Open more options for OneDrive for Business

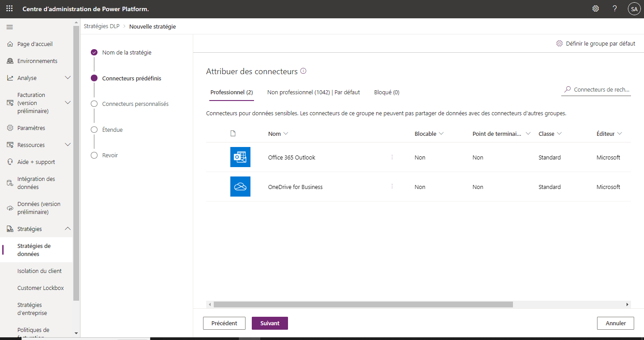click(392, 187)
